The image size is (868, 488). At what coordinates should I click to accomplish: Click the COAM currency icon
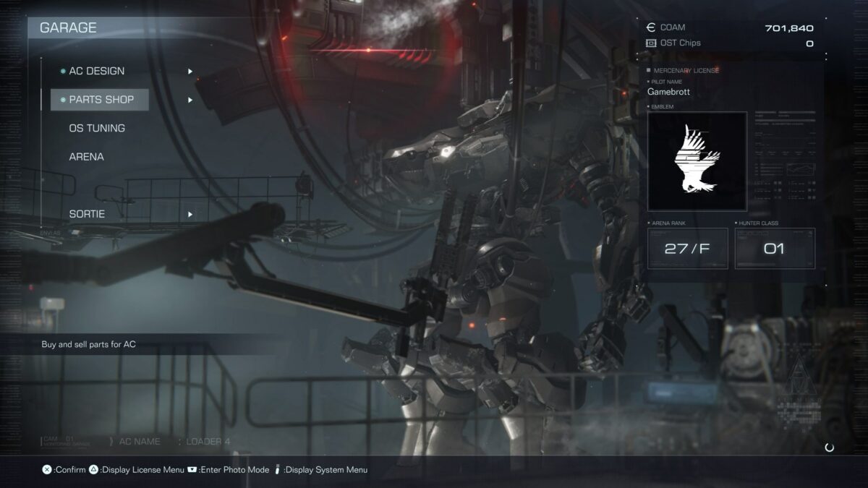650,27
